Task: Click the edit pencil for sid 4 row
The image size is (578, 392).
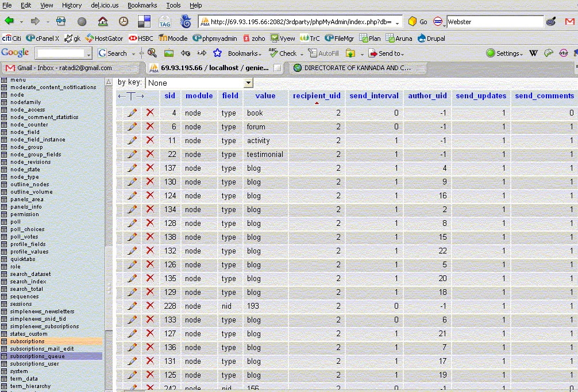Action: click(x=132, y=113)
